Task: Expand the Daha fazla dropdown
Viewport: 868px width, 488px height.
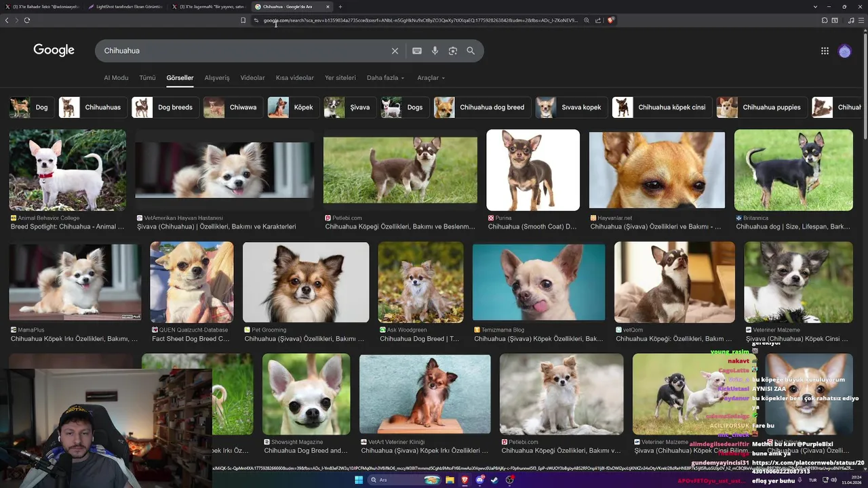Action: (x=385, y=78)
